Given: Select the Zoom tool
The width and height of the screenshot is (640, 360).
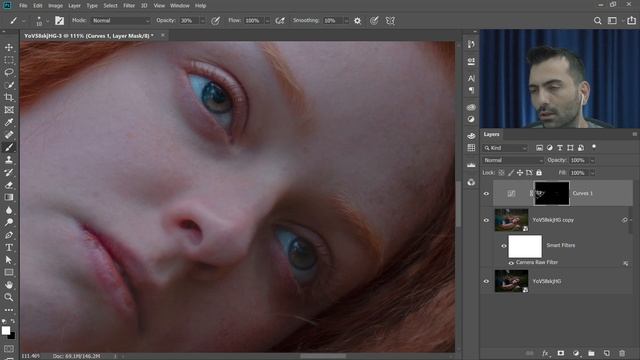Looking at the screenshot, I should click(x=9, y=297).
